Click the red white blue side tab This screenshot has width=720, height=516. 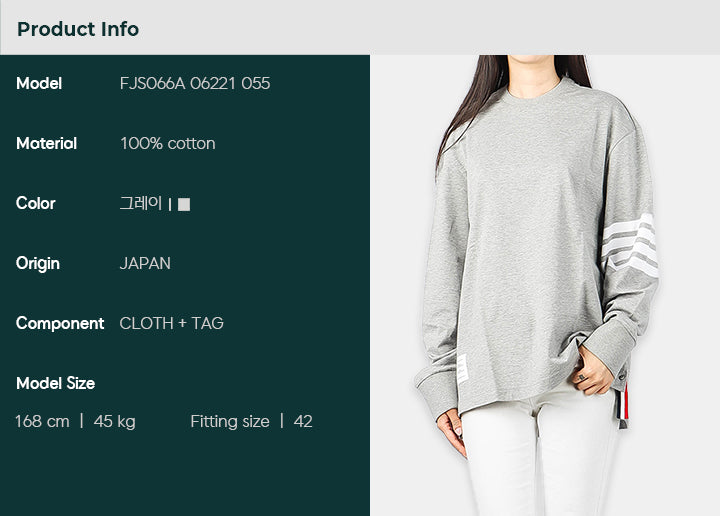click(624, 405)
